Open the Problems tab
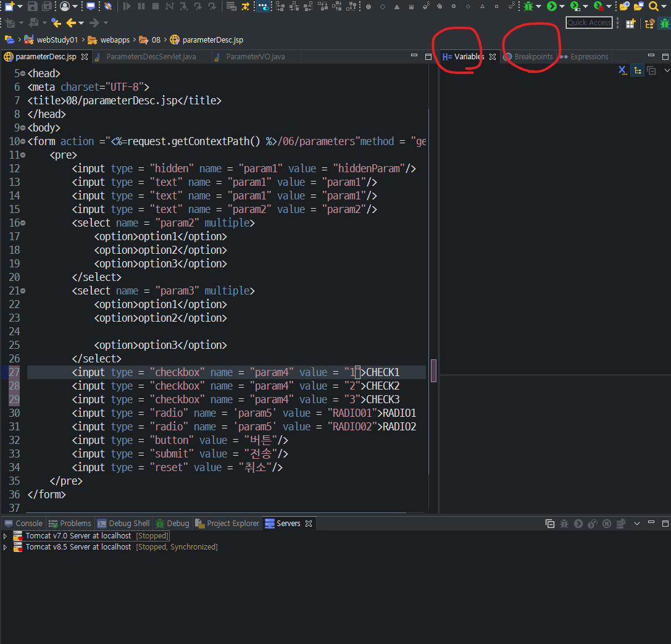The height and width of the screenshot is (644, 671). tap(70, 524)
